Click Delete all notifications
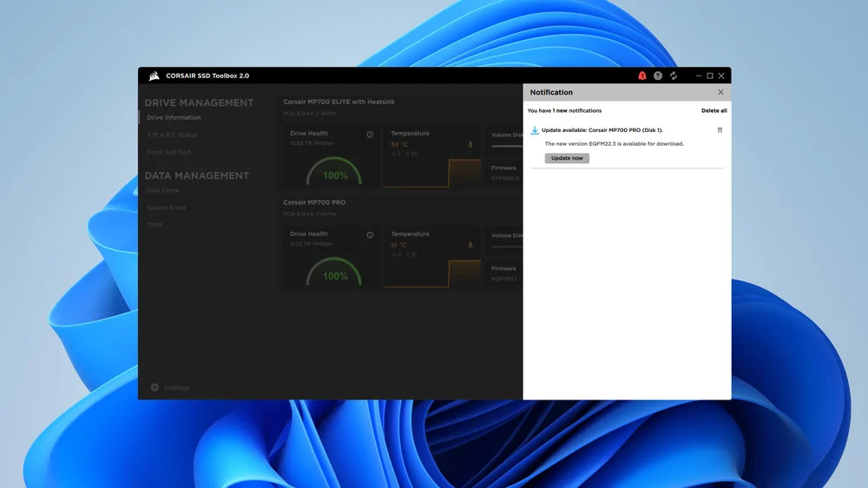The height and width of the screenshot is (488, 868). click(714, 111)
